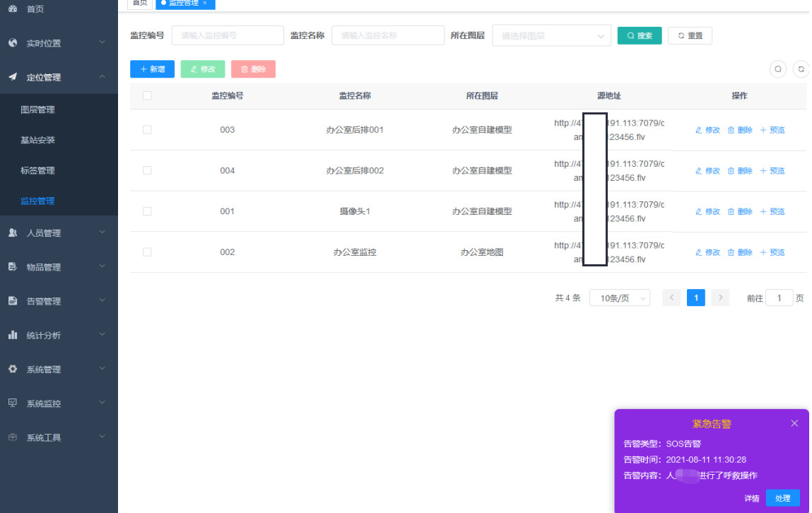The image size is (812, 513).
Task: Click the round refresh icon above table
Action: [x=801, y=69]
